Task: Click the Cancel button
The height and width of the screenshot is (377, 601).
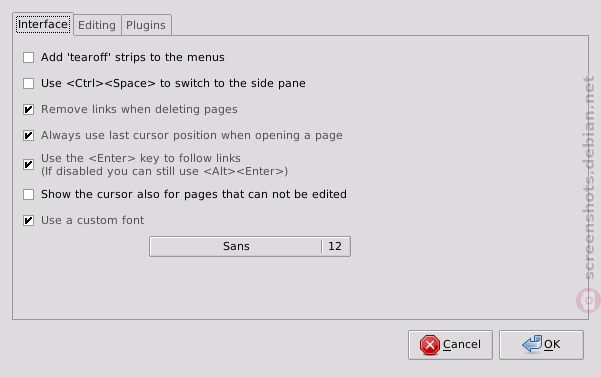Action: [450, 345]
